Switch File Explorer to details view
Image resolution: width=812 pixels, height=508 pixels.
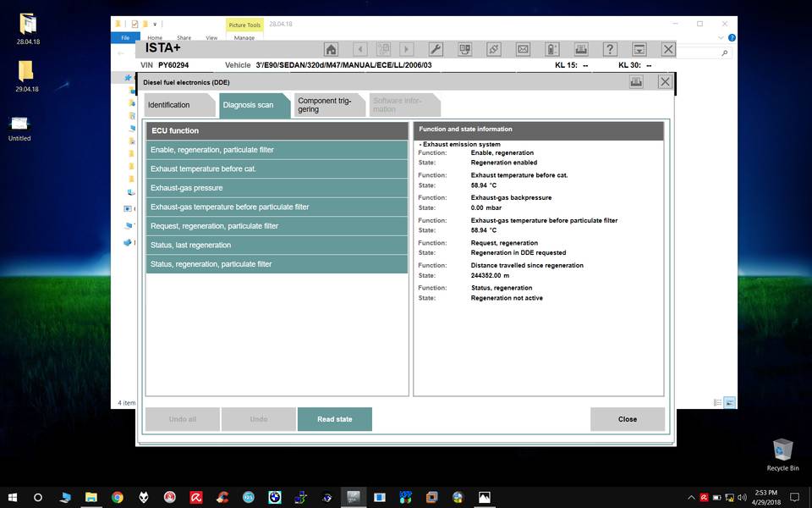click(718, 402)
